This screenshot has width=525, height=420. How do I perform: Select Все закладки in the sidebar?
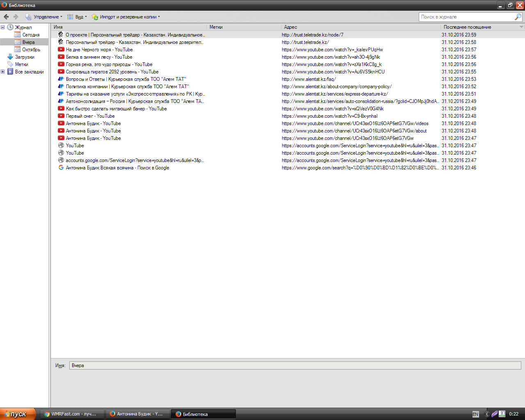(29, 72)
